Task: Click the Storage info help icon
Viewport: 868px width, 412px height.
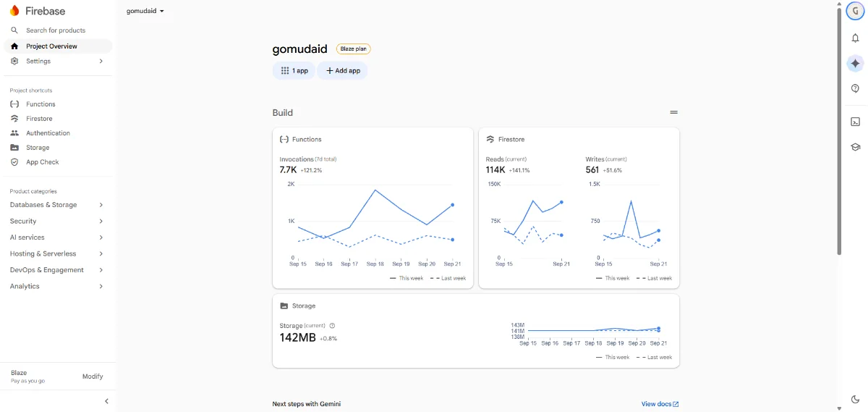Action: [332, 326]
